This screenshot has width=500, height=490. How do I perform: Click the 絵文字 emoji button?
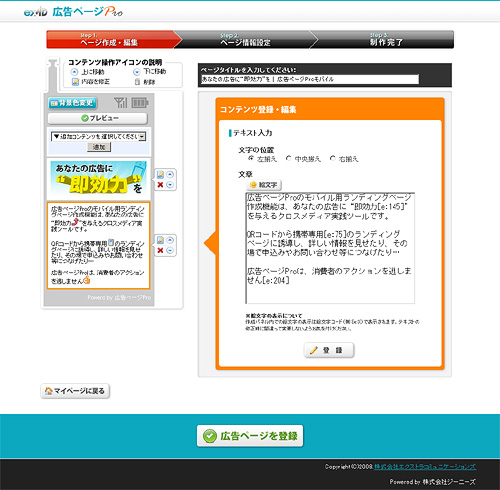tap(264, 185)
